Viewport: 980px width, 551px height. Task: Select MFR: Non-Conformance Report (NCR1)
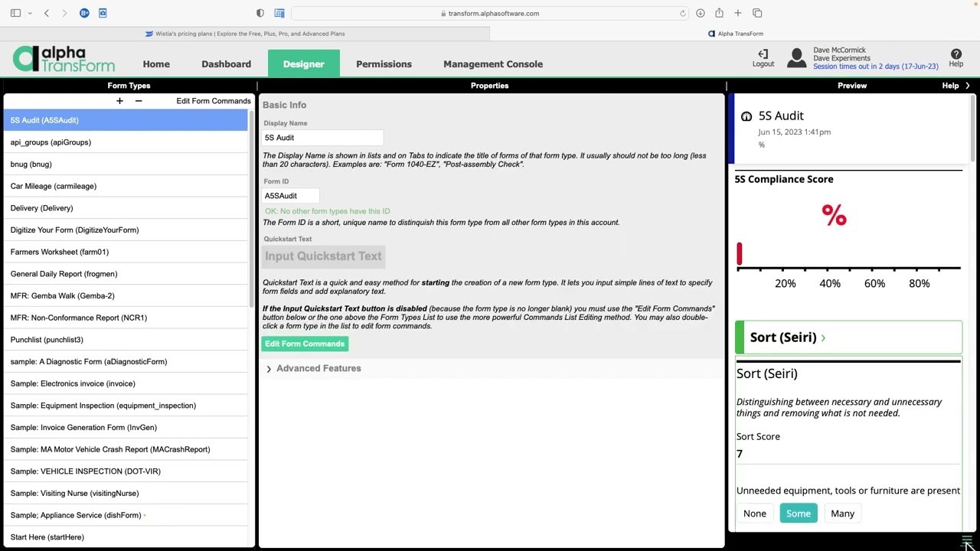[x=126, y=318]
